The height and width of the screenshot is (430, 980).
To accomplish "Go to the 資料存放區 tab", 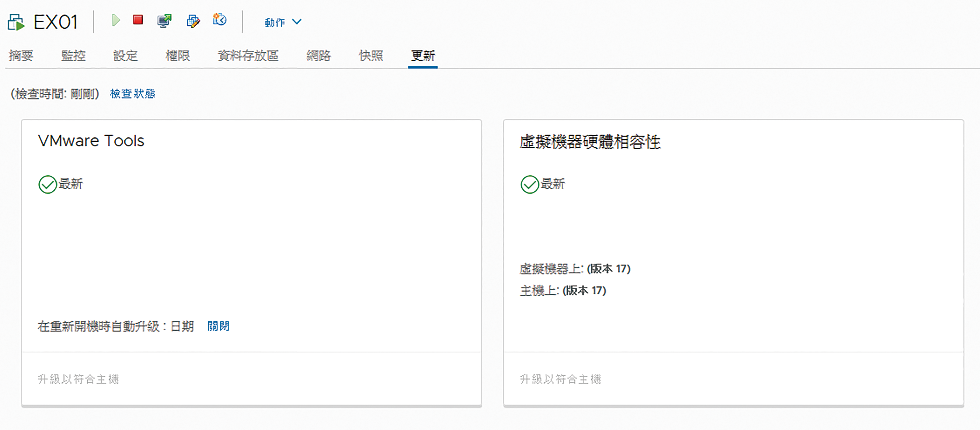I will 248,55.
